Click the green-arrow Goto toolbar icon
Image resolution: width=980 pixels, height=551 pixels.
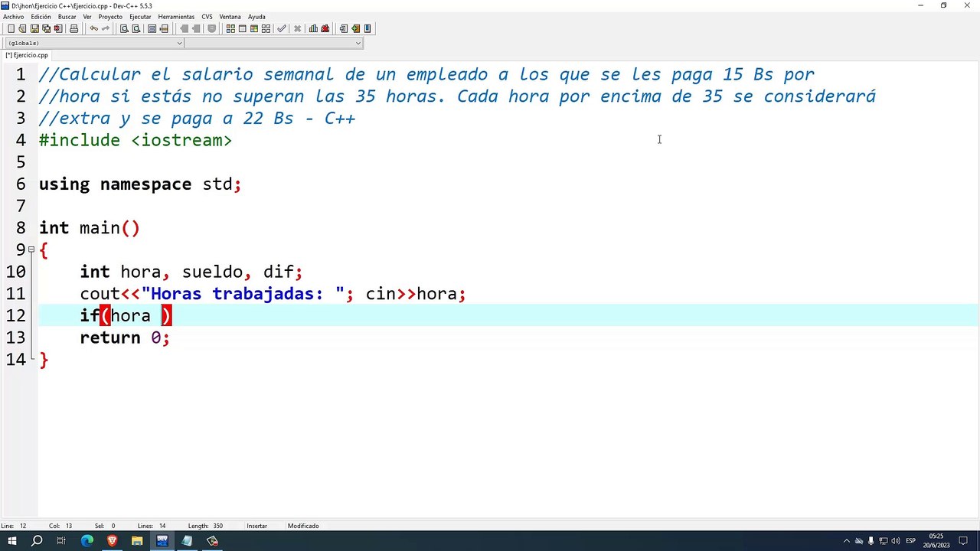point(355,28)
